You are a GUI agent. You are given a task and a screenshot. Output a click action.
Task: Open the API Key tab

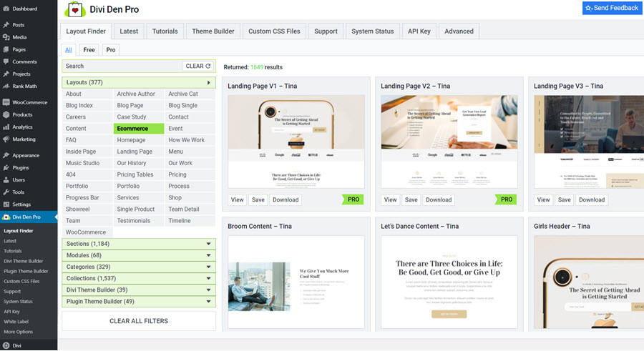(x=419, y=31)
